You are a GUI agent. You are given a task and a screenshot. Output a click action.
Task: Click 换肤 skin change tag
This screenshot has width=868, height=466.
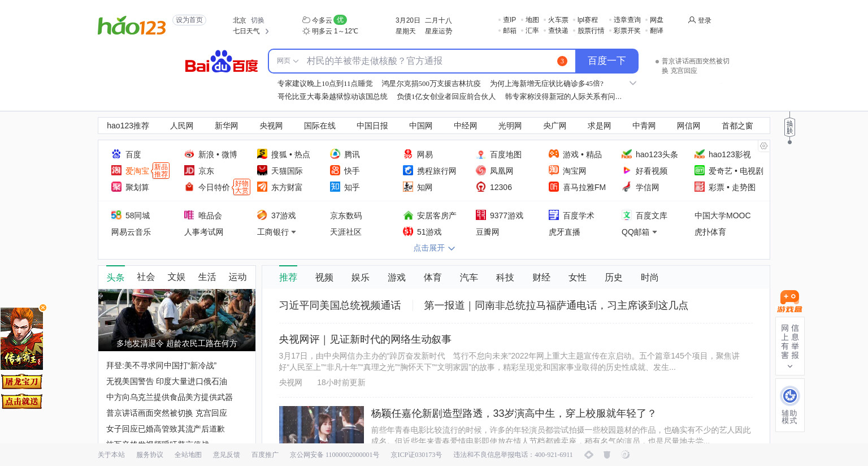[x=789, y=127]
